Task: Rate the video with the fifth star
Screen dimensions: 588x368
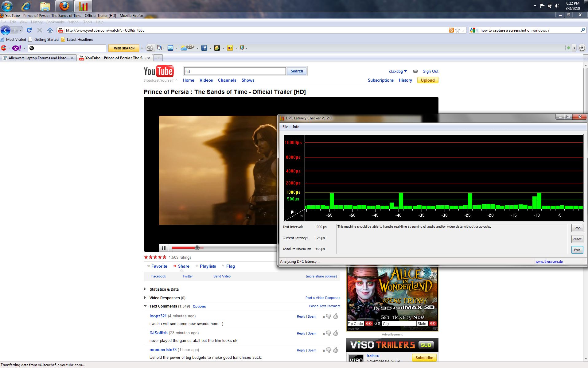Action: click(164, 257)
